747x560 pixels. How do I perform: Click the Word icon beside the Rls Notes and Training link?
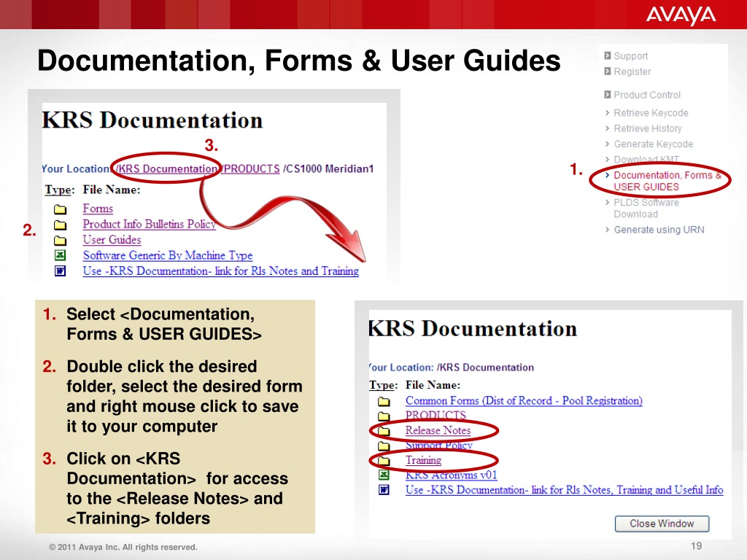[60, 271]
